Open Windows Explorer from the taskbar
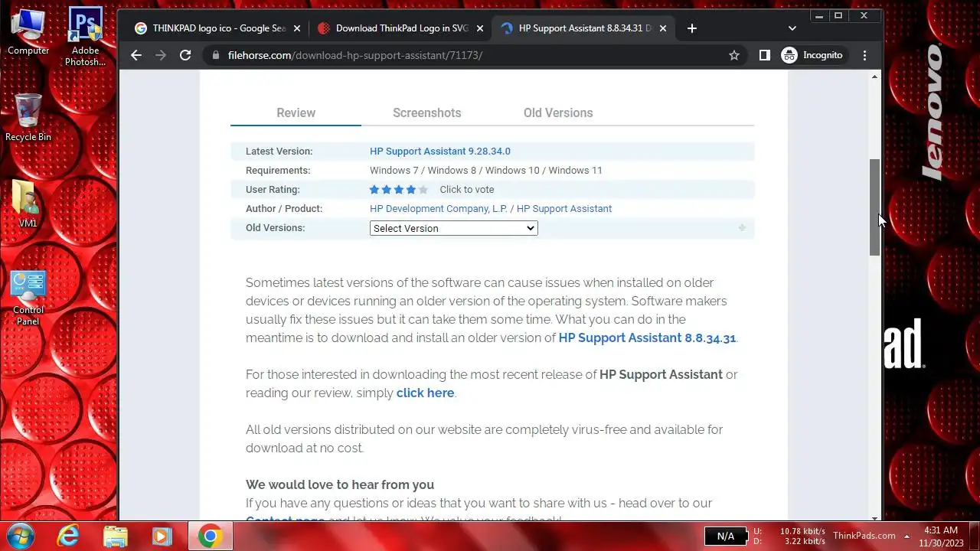Viewport: 980px width, 551px height. tap(115, 536)
